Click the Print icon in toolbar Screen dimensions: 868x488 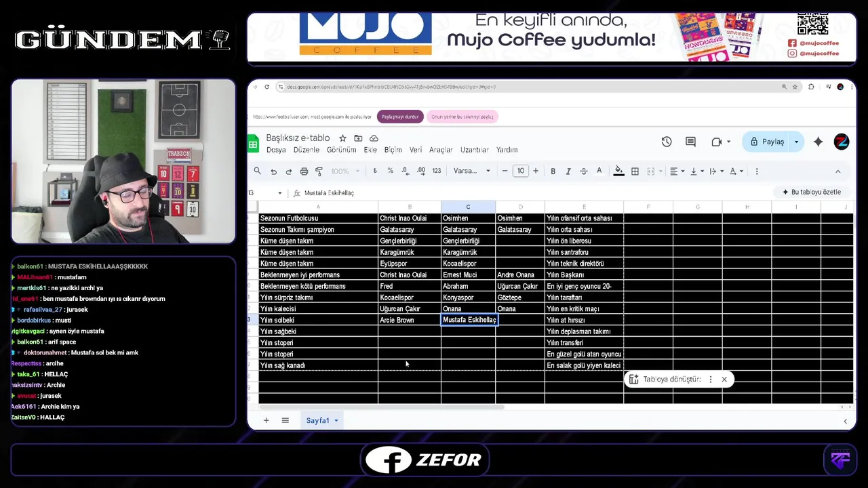point(304,171)
